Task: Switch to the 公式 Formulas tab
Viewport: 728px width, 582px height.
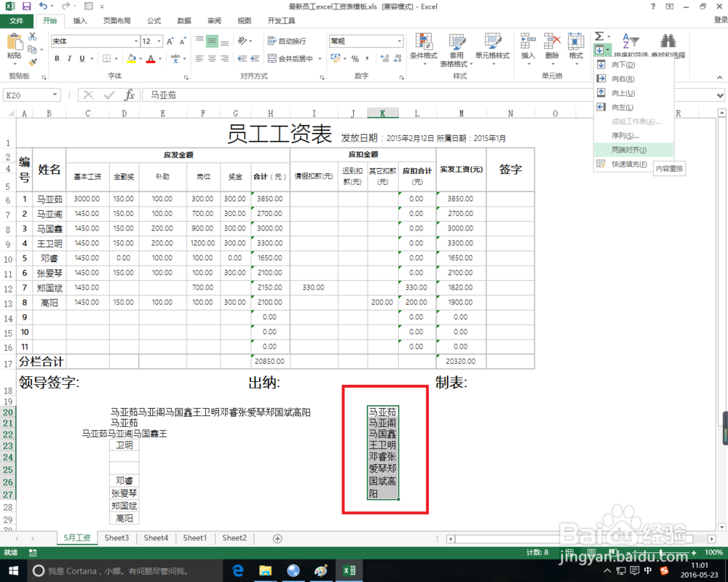Action: pos(154,21)
